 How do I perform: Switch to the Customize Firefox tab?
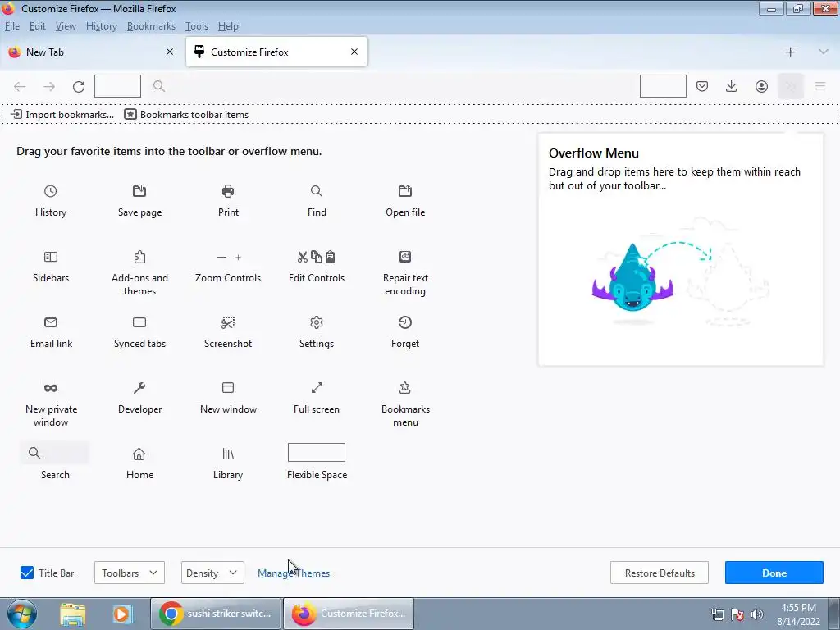[276, 52]
